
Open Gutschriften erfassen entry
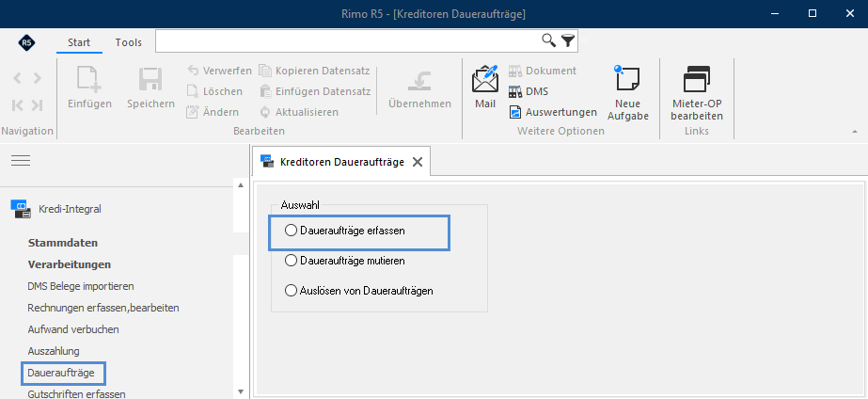76,394
